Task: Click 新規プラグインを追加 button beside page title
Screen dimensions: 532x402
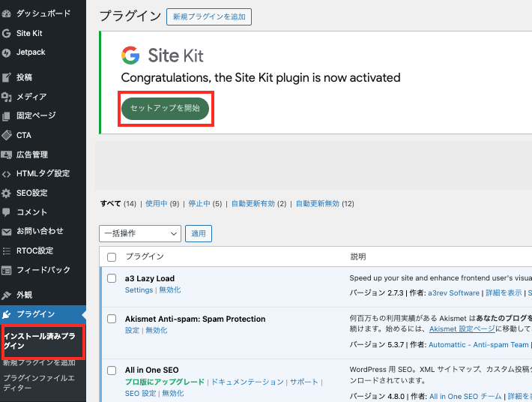Action: coord(209,16)
